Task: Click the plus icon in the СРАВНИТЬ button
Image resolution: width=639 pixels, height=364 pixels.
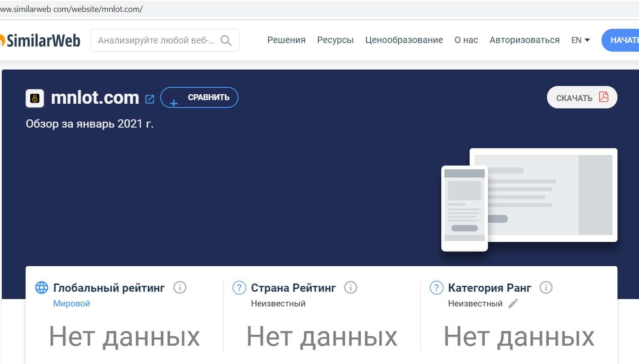Action: pyautogui.click(x=174, y=102)
